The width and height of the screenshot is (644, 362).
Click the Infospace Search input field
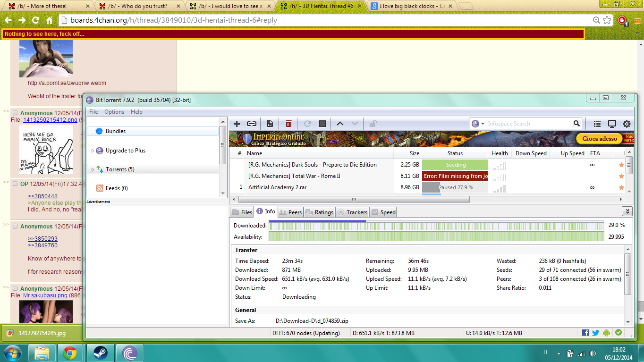click(x=529, y=124)
